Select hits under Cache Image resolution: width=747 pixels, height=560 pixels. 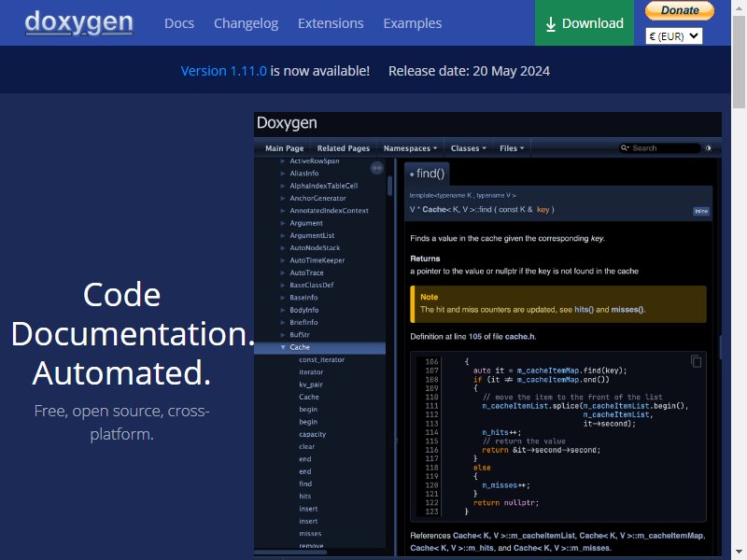coord(305,496)
